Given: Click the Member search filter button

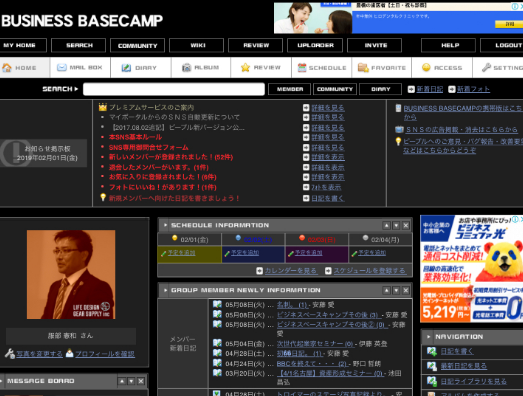Looking at the screenshot, I should (x=290, y=89).
